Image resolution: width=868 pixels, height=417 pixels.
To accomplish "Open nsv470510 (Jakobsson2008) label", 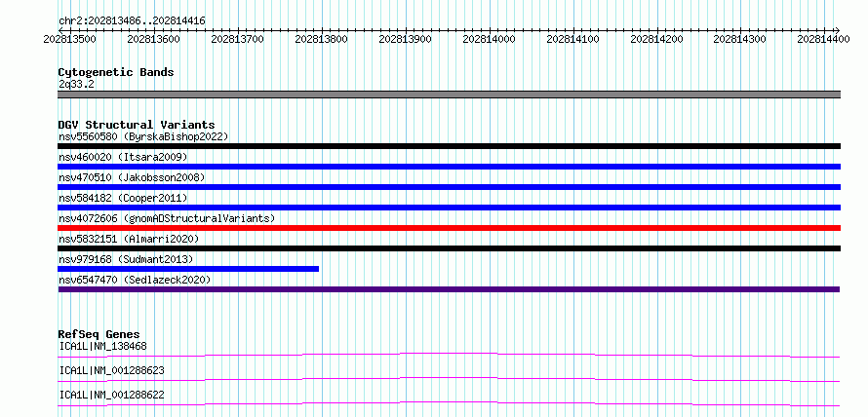I will 132,177.
